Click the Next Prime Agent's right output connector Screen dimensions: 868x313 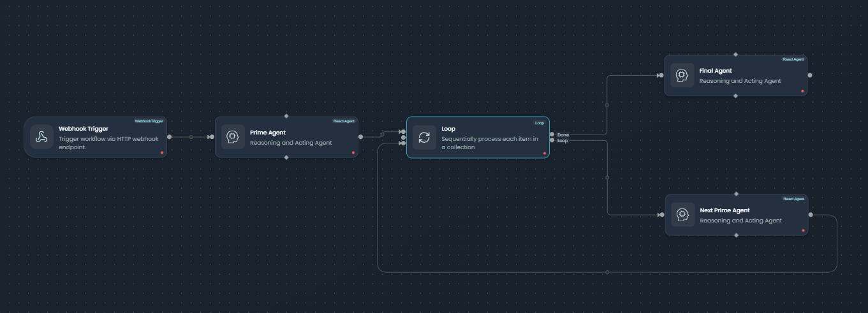(811, 215)
